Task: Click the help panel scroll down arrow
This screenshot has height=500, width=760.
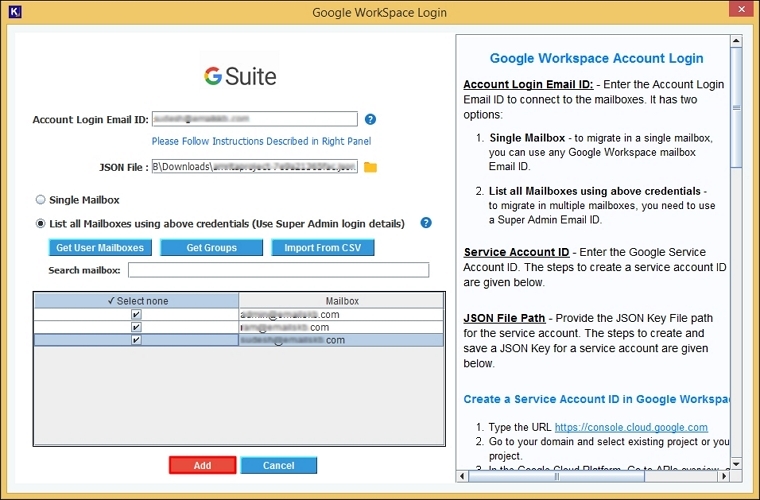Action: coord(736,464)
